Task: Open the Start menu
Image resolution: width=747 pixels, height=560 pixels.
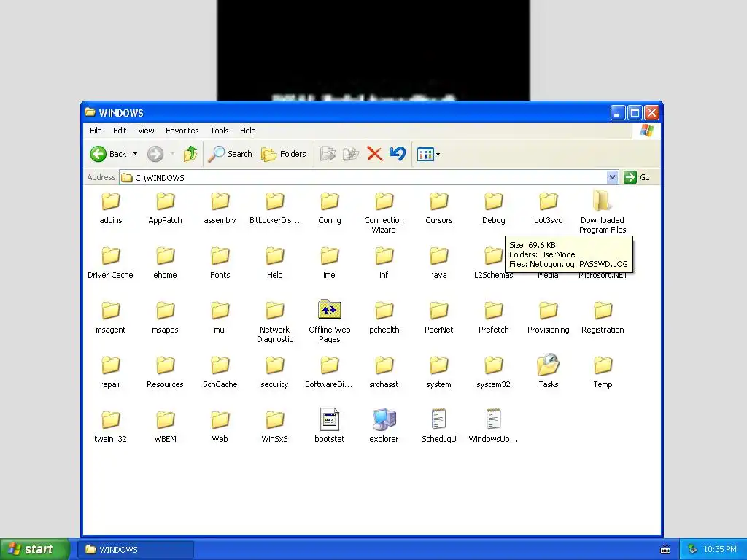Action: [x=34, y=549]
